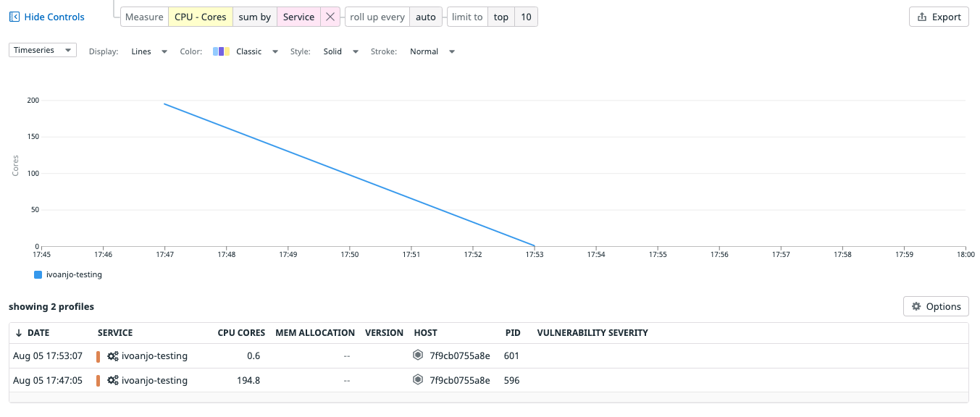The image size is (980, 417).
Task: Click the orange service marker in 17:53:07 row
Action: click(x=98, y=356)
